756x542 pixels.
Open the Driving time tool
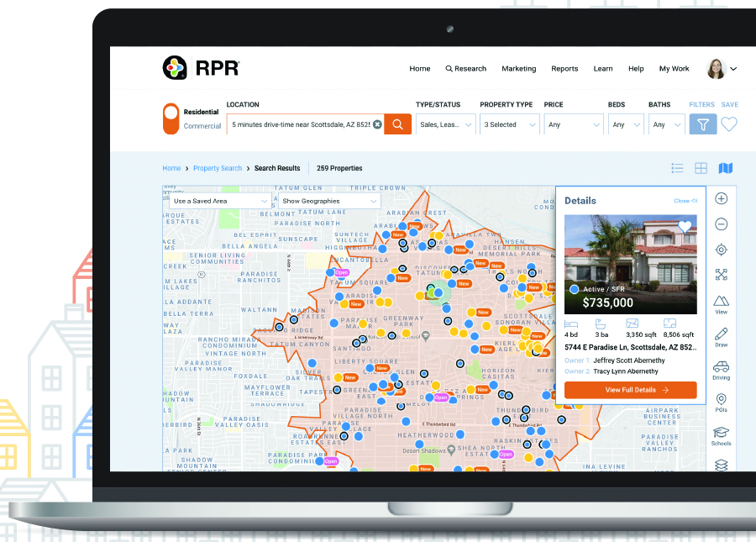coord(722,371)
